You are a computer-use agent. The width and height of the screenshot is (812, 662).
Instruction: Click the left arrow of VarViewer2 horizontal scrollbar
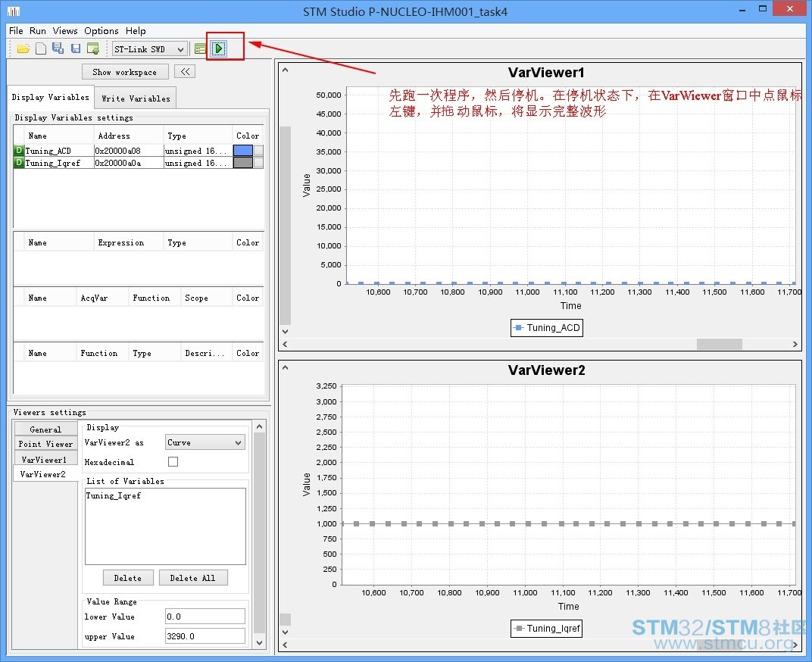pos(286,645)
